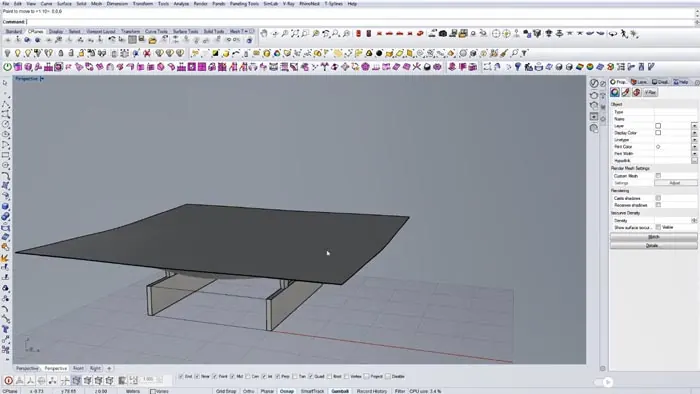Toggle the End osnap checkbox

pyautogui.click(x=181, y=377)
